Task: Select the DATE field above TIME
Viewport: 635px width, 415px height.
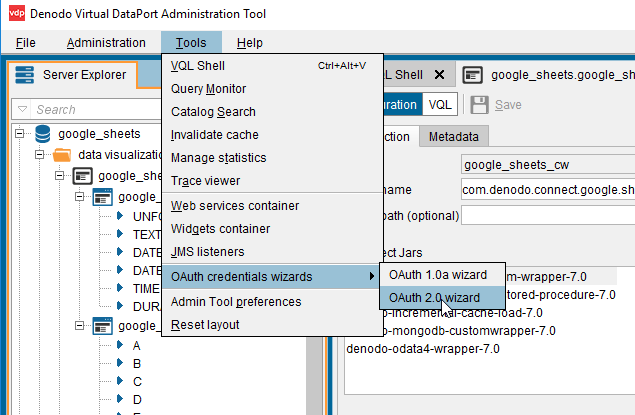Action: pos(147,270)
